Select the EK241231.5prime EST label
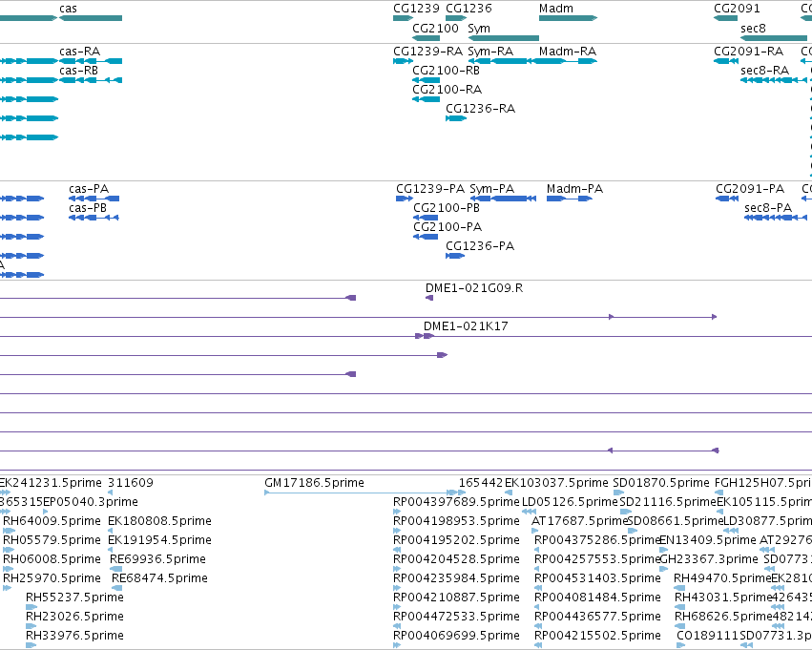 (51, 483)
